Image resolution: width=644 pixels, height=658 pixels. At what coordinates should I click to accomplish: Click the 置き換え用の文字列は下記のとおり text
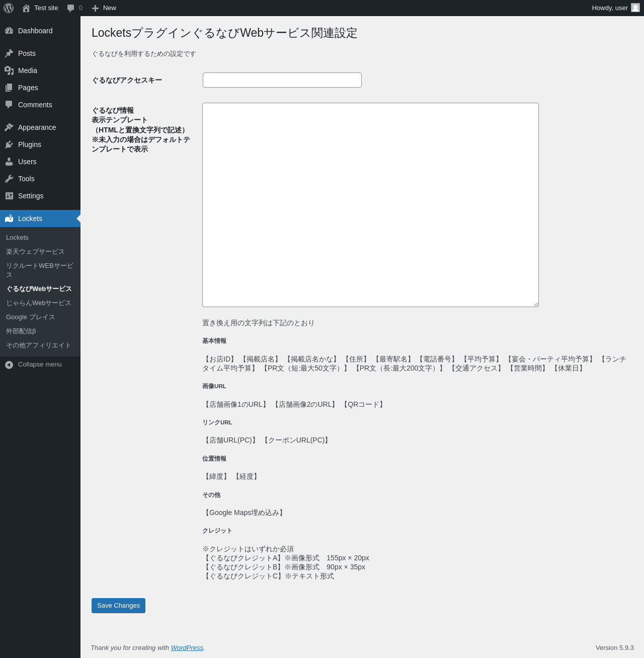(x=258, y=323)
